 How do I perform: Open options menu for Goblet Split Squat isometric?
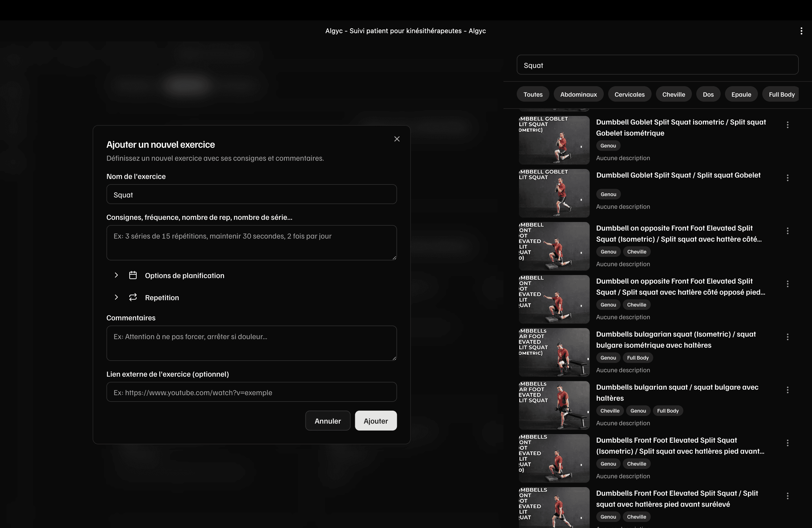tap(787, 125)
